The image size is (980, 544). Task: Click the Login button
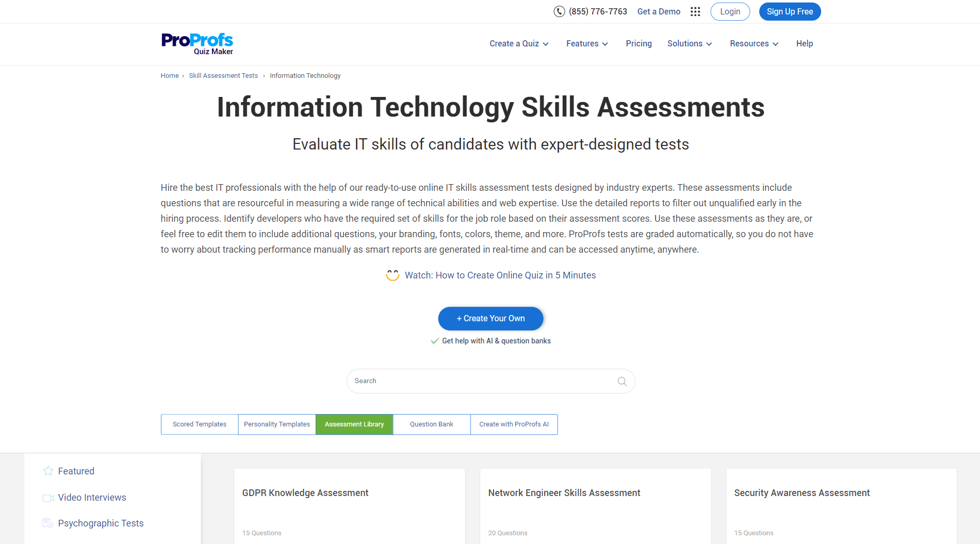pos(730,11)
